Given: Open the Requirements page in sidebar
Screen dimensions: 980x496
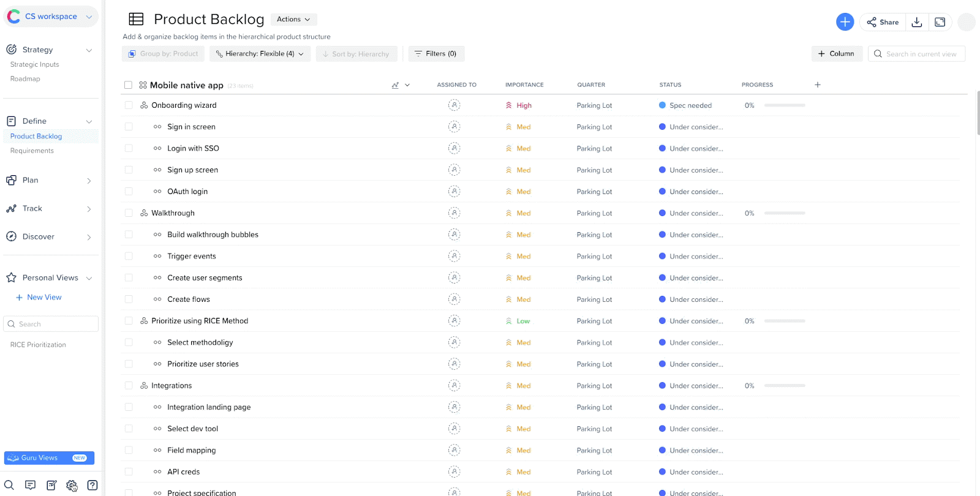Looking at the screenshot, I should pos(32,151).
